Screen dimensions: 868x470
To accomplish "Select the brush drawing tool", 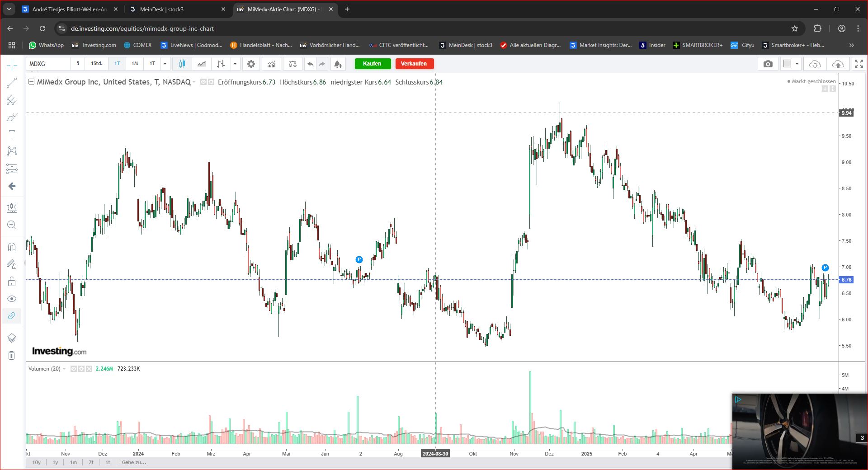I will coord(12,117).
